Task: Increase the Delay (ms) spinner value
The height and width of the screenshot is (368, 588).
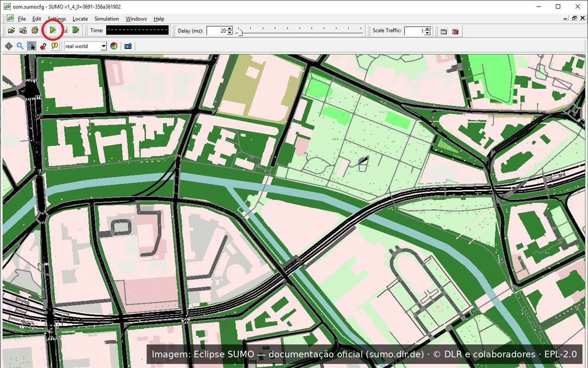Action: [230, 29]
